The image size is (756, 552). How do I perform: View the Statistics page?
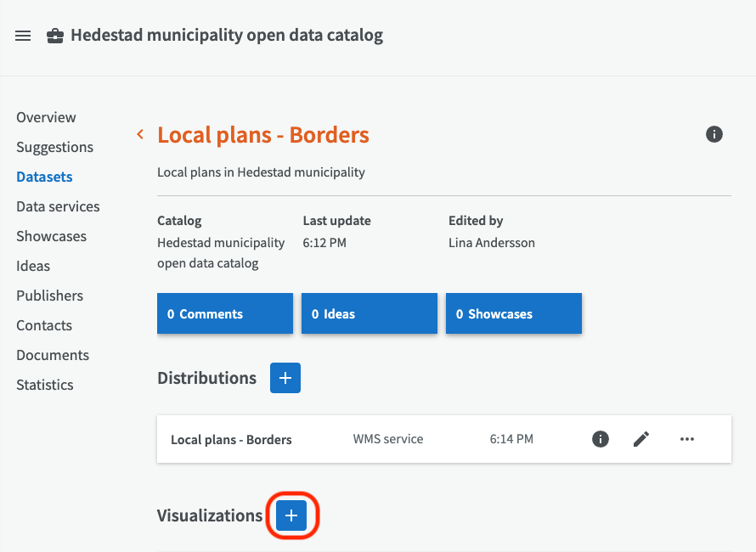[x=45, y=385]
